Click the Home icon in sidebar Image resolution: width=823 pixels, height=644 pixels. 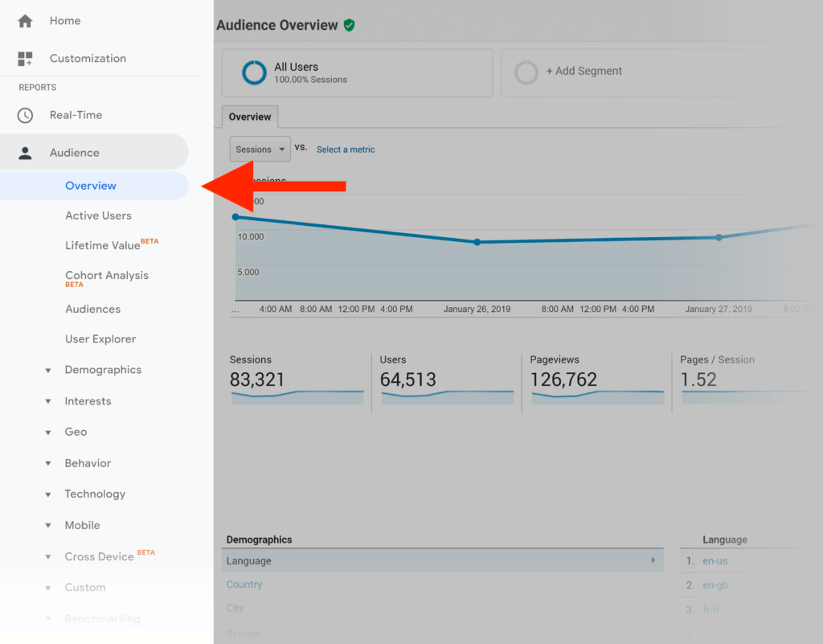[23, 21]
